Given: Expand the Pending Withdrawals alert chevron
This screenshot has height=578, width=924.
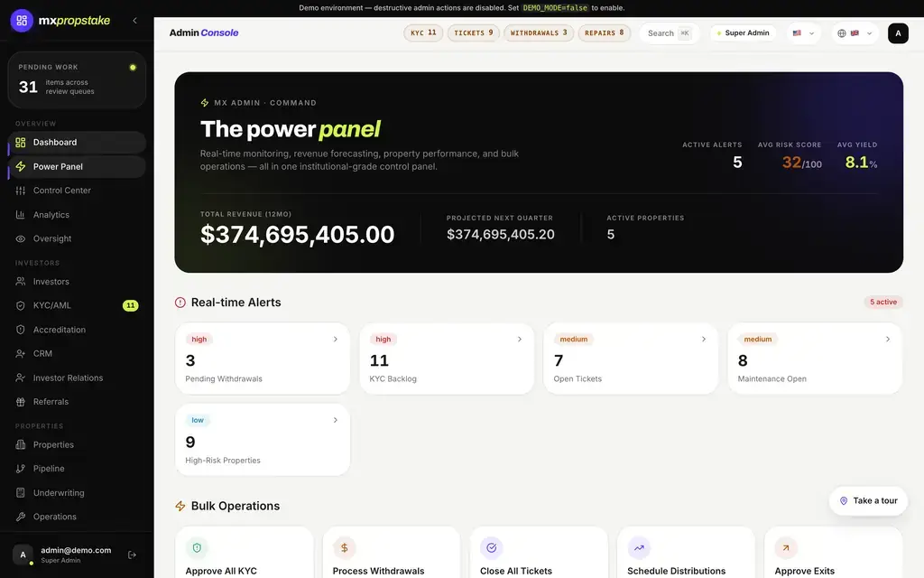Looking at the screenshot, I should click(336, 340).
